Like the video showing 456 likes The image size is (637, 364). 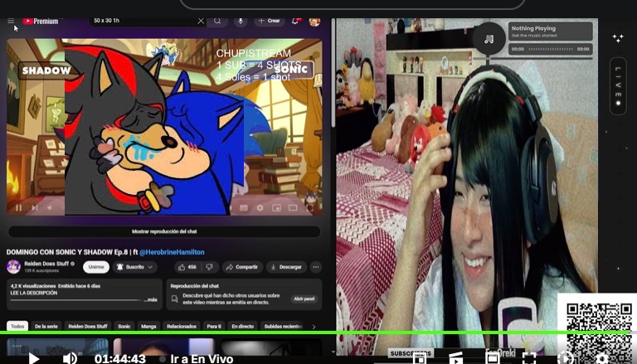coord(187,267)
